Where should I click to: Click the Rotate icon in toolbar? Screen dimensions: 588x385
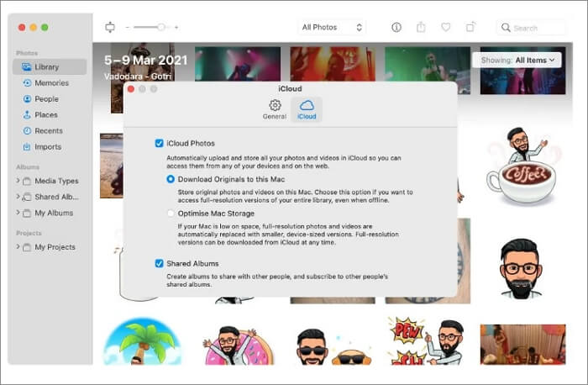point(470,27)
